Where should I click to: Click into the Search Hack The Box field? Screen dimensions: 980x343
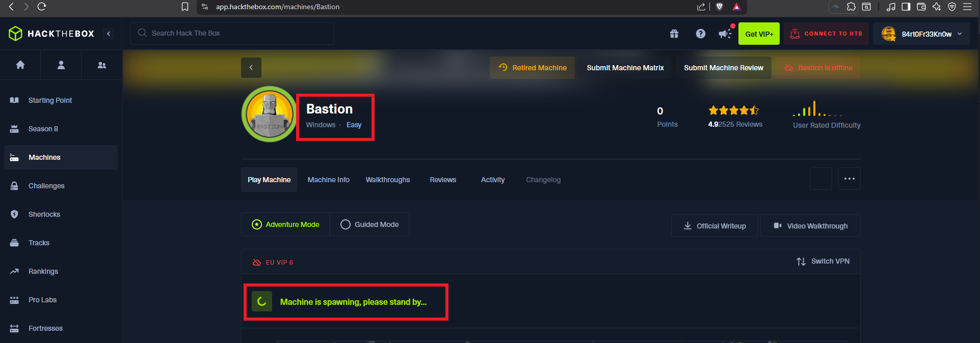tap(232, 33)
